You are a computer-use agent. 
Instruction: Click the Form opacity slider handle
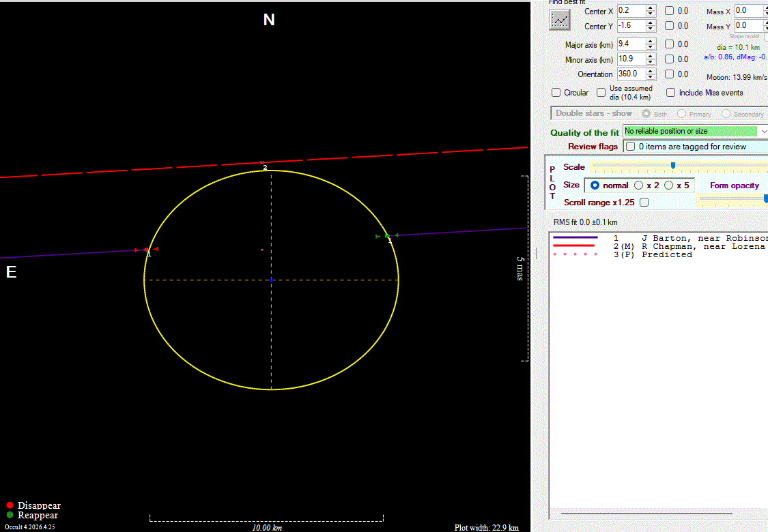tap(765, 198)
